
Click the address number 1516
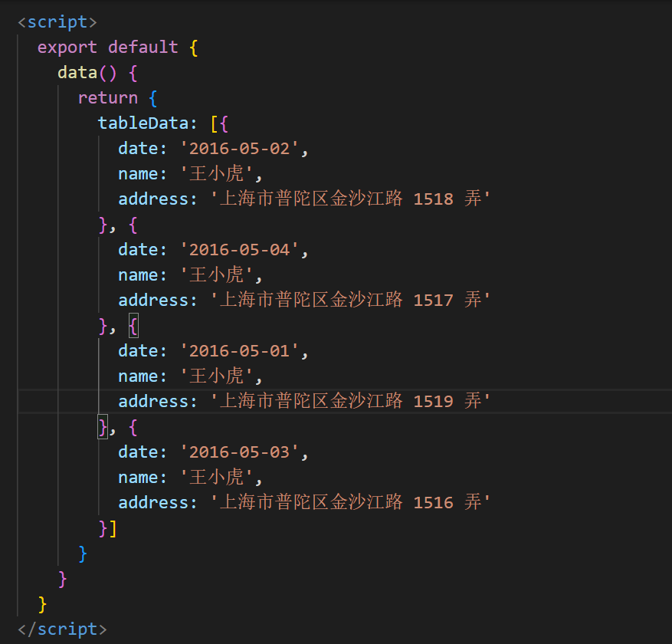pyautogui.click(x=433, y=503)
